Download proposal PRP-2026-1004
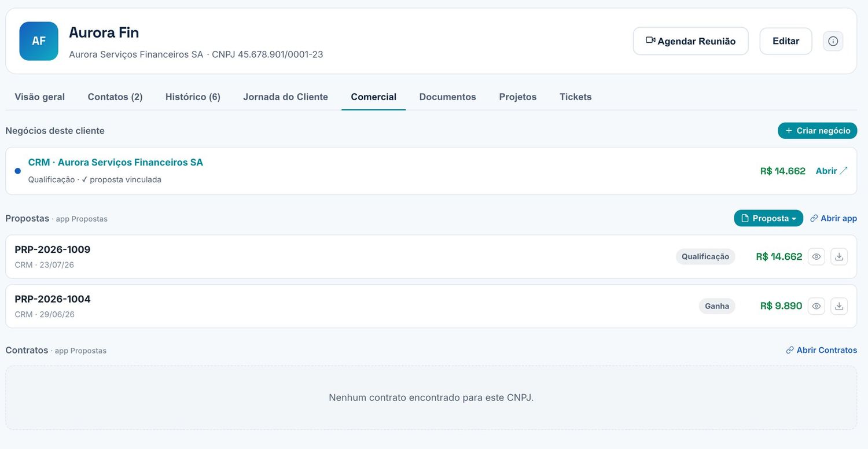The image size is (868, 449). tap(839, 306)
